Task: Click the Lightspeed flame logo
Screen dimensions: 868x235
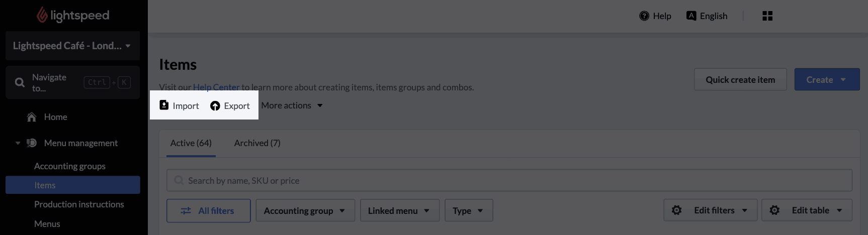Action: point(42,15)
